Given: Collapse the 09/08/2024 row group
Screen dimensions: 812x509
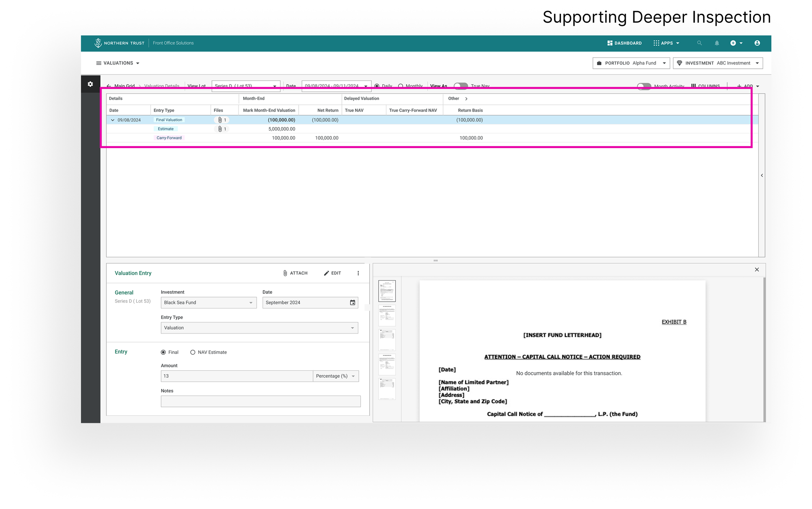Looking at the screenshot, I should pyautogui.click(x=113, y=120).
